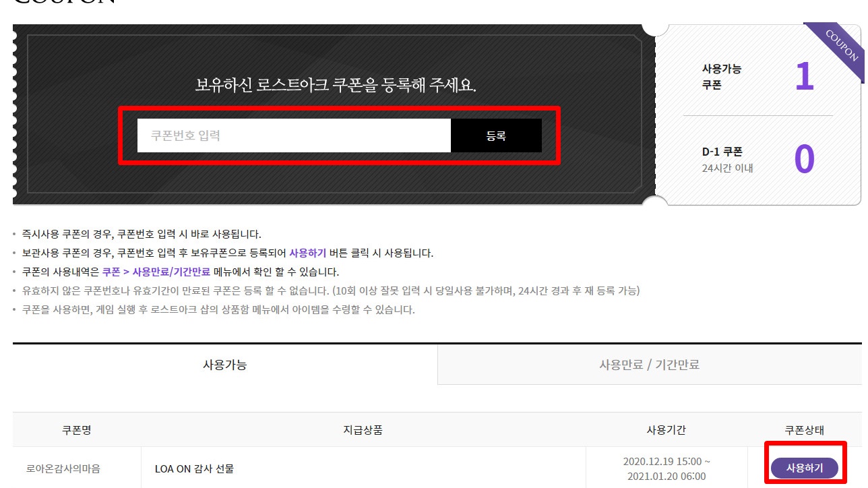Click the 쿠폰상태 column header

[x=805, y=430]
